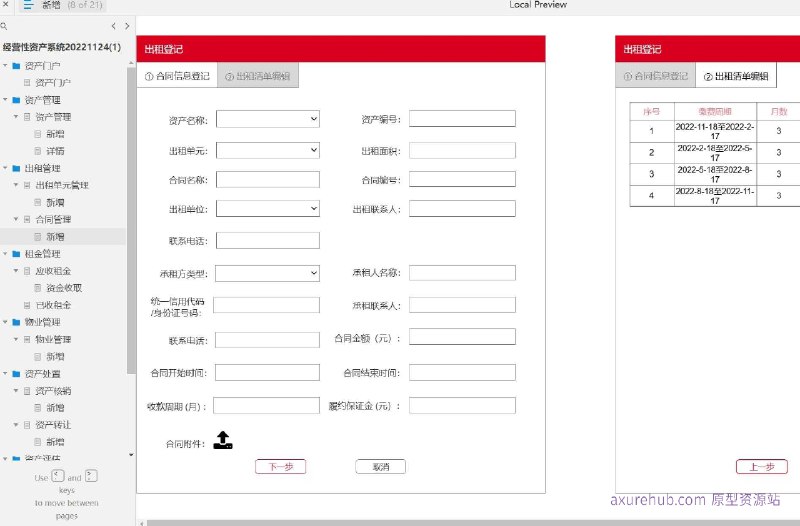Image resolution: width=800 pixels, height=526 pixels.
Task: Collapse the 资产转让 page arrow
Action: [16, 424]
